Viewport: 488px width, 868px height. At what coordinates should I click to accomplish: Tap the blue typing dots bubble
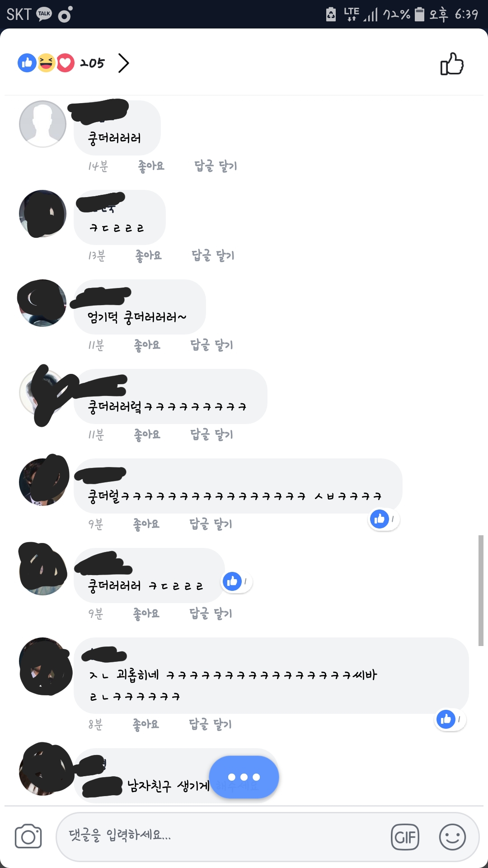coord(244,777)
